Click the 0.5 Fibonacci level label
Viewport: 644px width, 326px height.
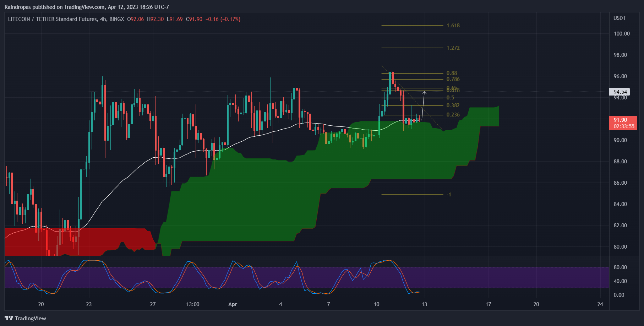[450, 98]
